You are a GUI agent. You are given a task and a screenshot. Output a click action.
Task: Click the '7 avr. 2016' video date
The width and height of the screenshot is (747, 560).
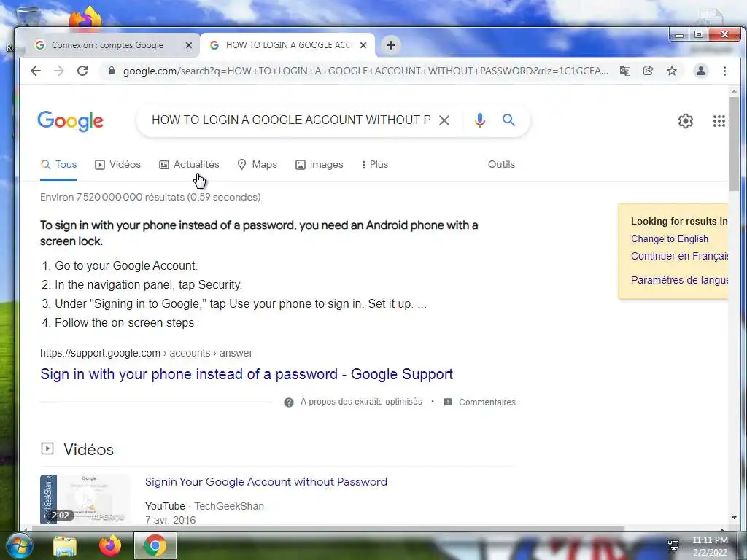[170, 520]
